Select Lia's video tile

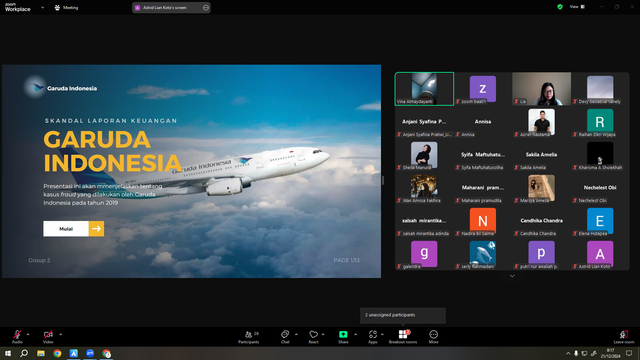coord(542,89)
